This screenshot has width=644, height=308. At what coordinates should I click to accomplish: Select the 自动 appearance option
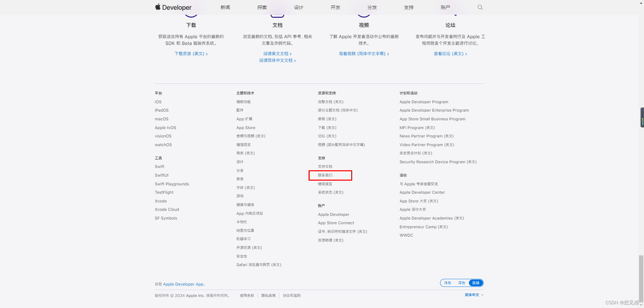click(476, 283)
